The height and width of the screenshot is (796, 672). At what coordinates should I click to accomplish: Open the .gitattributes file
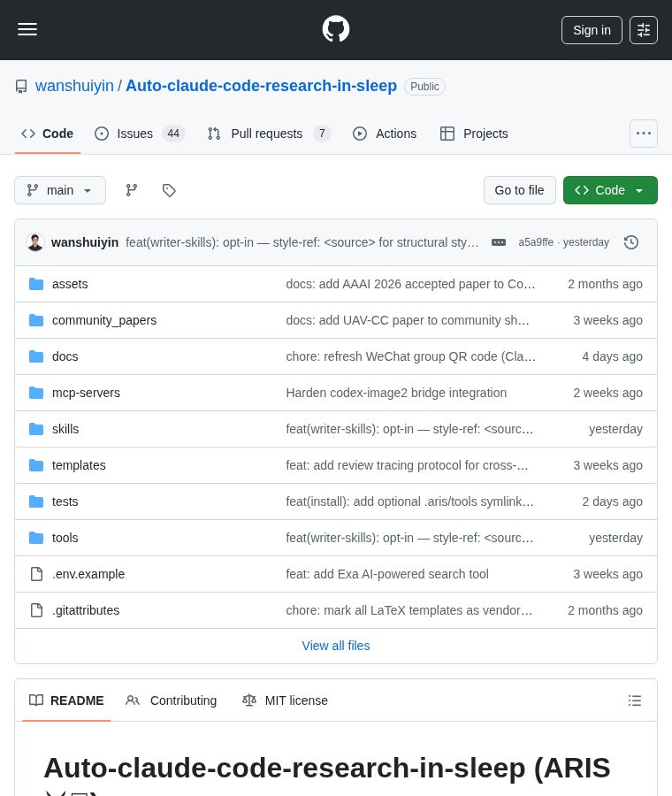[x=86, y=610]
